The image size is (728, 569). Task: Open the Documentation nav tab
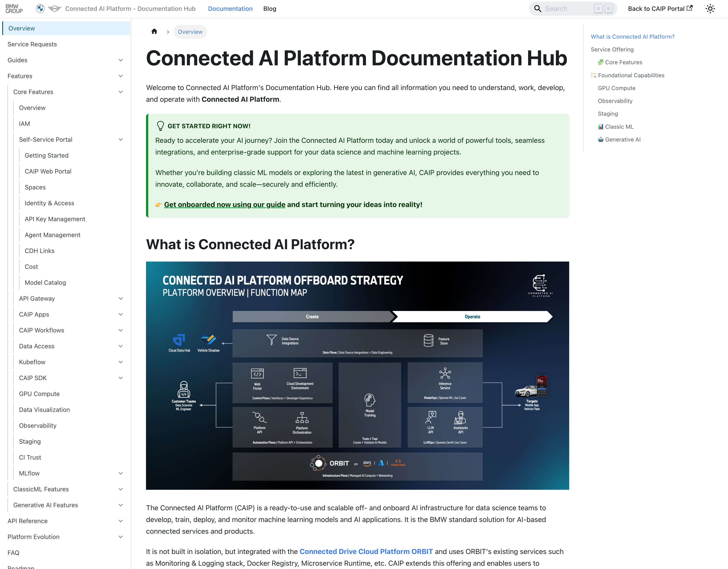230,9
